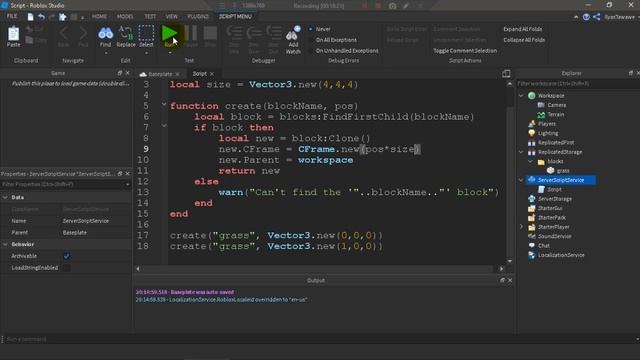Screen dimensions: 640x360
Task: Click the Workspace globe icon in Explorer
Action: [531, 96]
